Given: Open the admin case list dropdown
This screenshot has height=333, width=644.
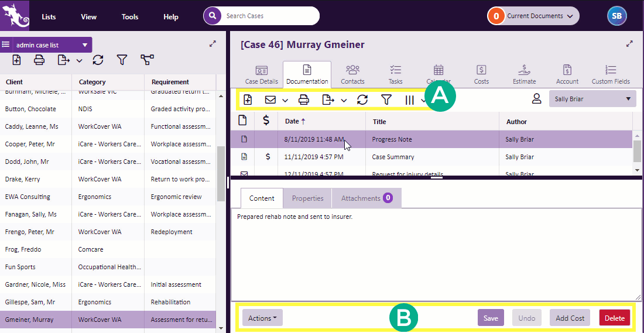Looking at the screenshot, I should [84, 45].
